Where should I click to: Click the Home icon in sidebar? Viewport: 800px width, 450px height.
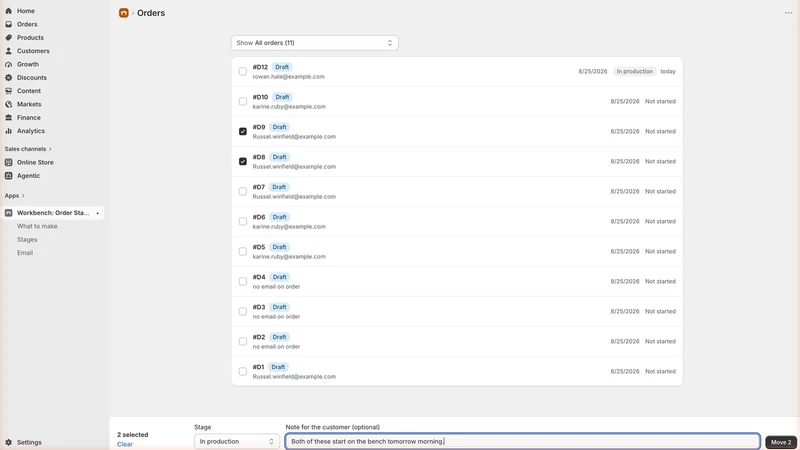[x=9, y=11]
